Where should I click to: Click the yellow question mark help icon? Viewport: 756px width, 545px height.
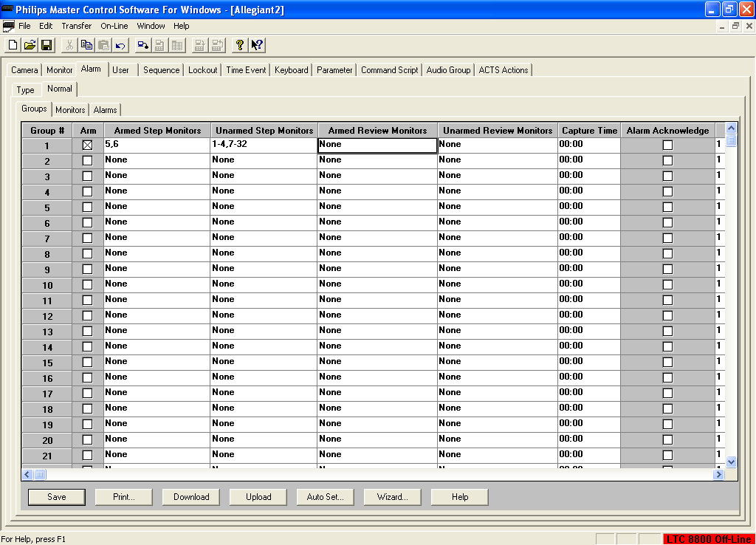coord(240,45)
